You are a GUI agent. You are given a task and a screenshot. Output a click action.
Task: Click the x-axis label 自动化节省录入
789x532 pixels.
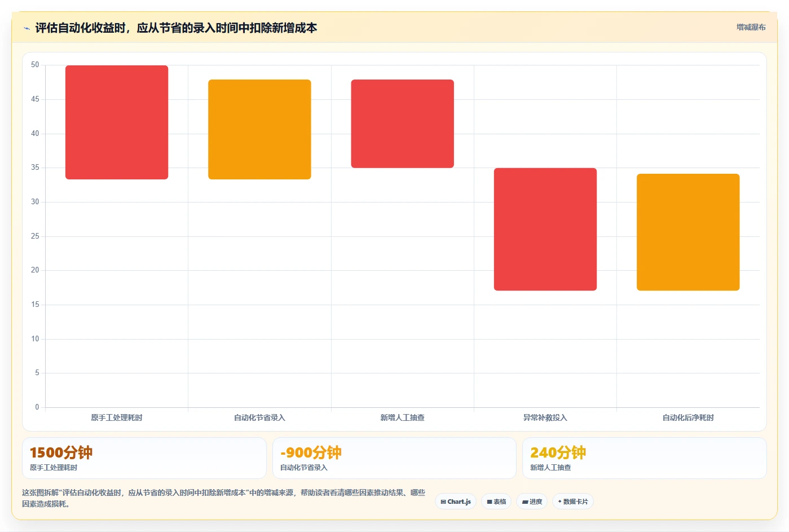coord(259,417)
